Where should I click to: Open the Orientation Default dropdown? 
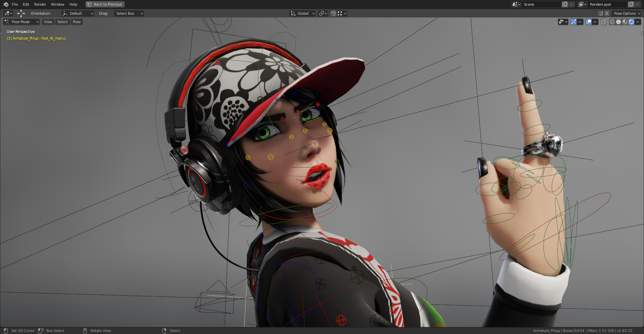point(78,13)
